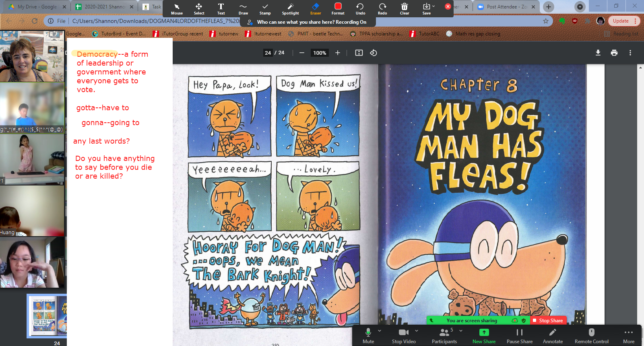Open Math res gap closing bookmark
Image resolution: width=644 pixels, height=346 pixels.
coord(473,34)
